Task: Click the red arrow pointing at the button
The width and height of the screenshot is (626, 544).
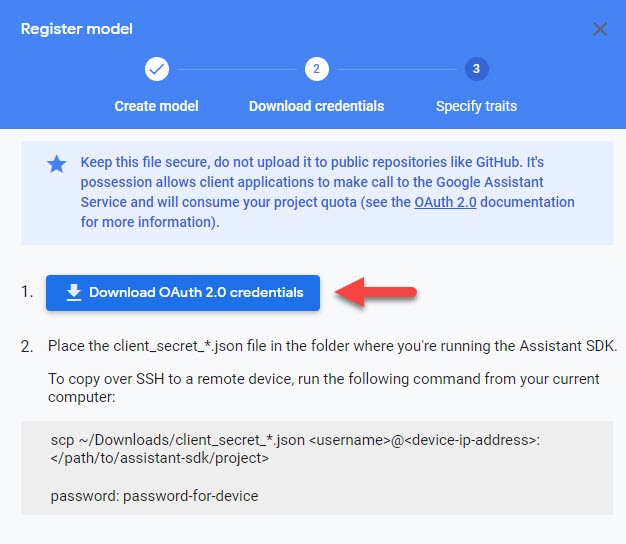Action: pos(375,292)
